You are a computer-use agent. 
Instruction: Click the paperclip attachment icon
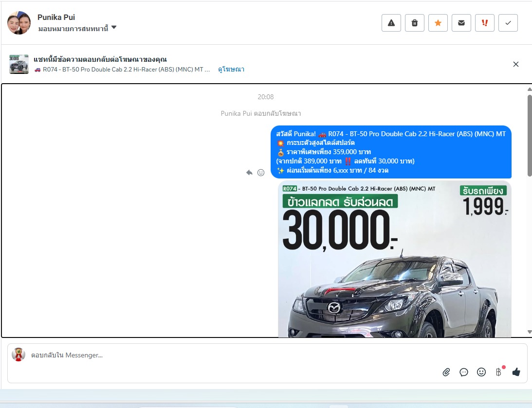446,372
